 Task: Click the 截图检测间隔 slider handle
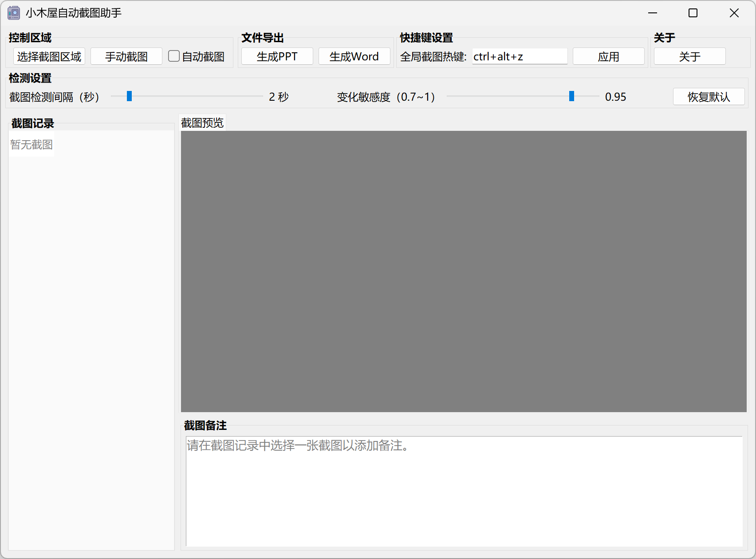[129, 96]
